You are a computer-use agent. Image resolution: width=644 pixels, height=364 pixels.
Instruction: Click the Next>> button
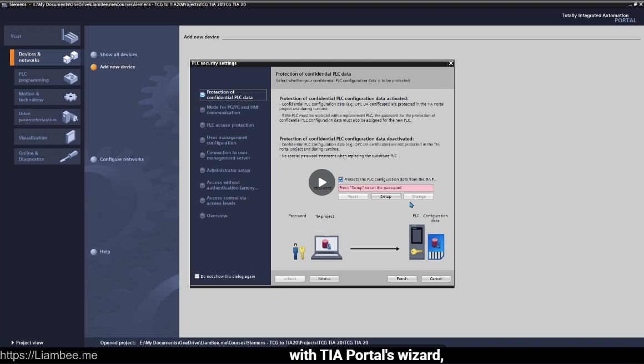(324, 279)
